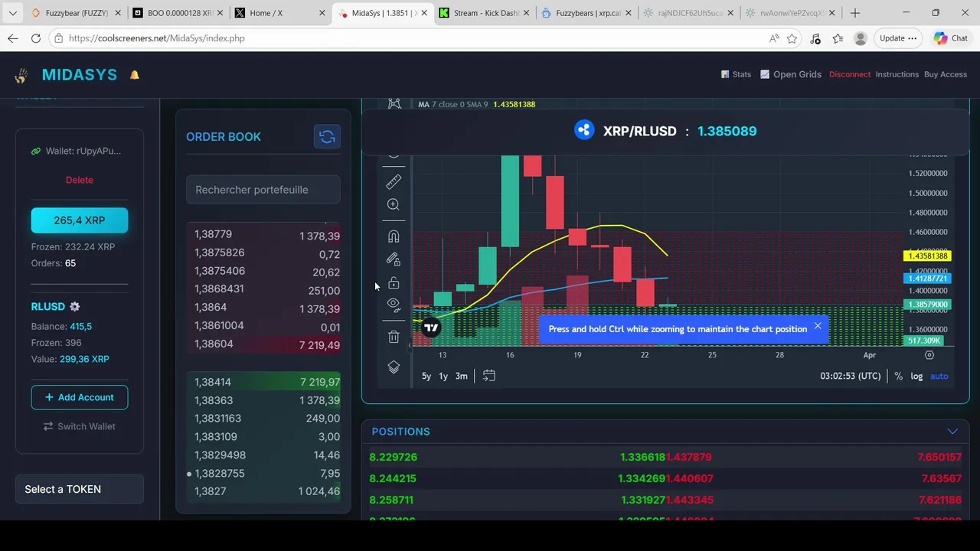Set chart range to 5y

click(426, 376)
